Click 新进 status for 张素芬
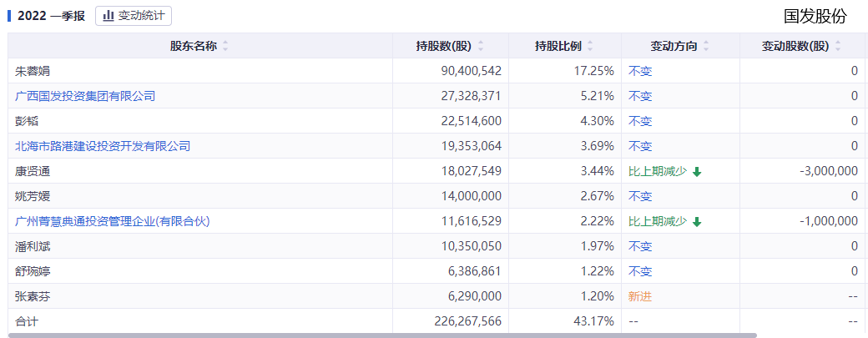Image resolution: width=868 pixels, height=338 pixels. (640, 296)
